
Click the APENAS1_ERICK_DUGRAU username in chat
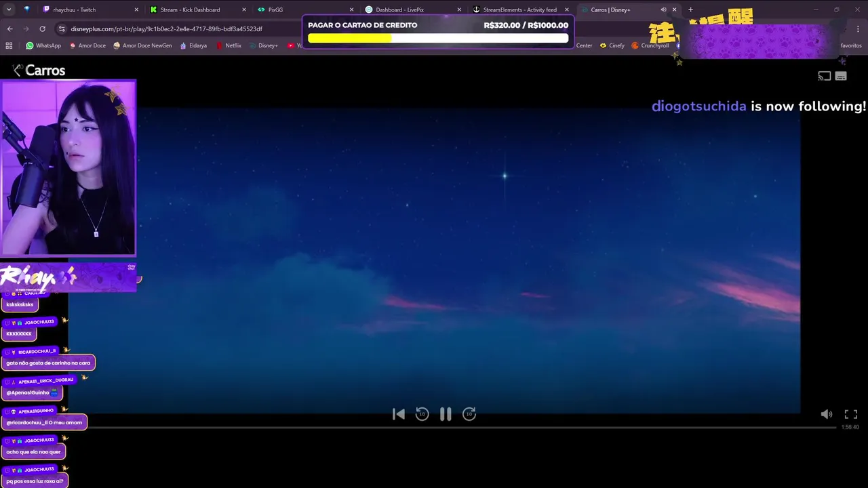45,381
